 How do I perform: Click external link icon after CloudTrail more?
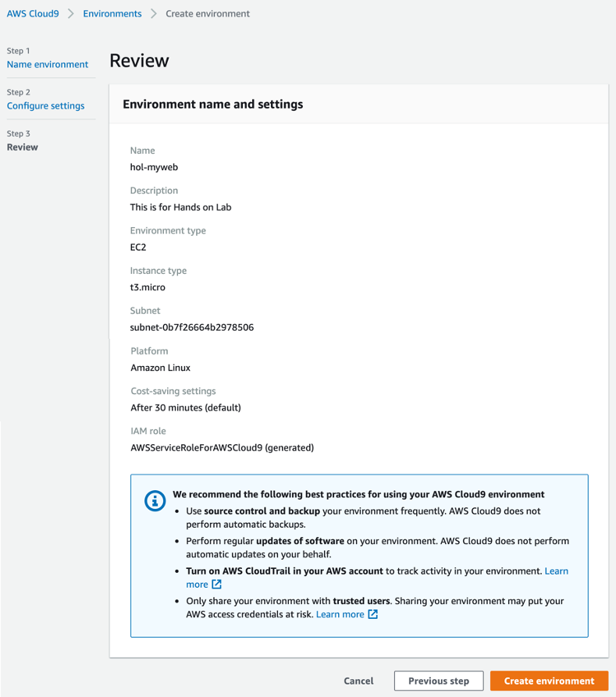coord(216,584)
